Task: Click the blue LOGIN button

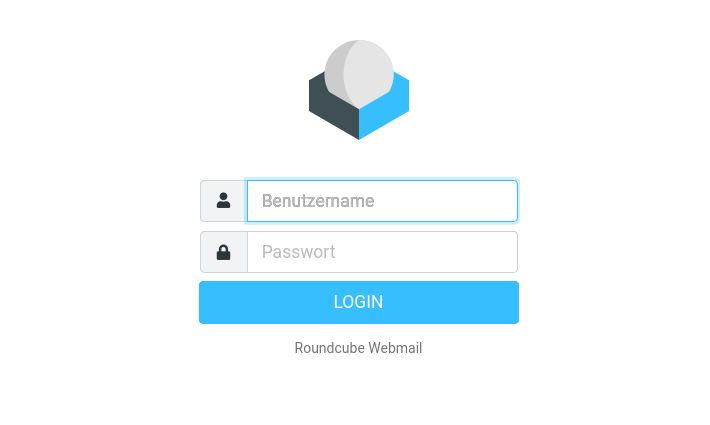Action: tap(359, 302)
